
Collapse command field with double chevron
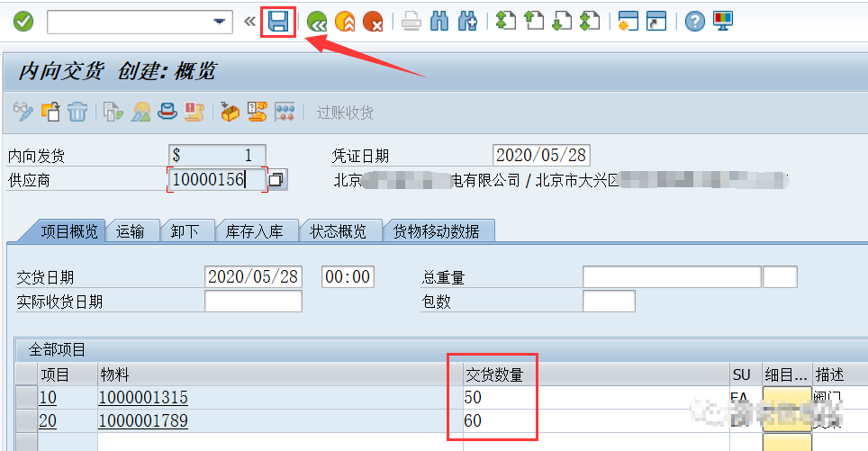pyautogui.click(x=249, y=22)
